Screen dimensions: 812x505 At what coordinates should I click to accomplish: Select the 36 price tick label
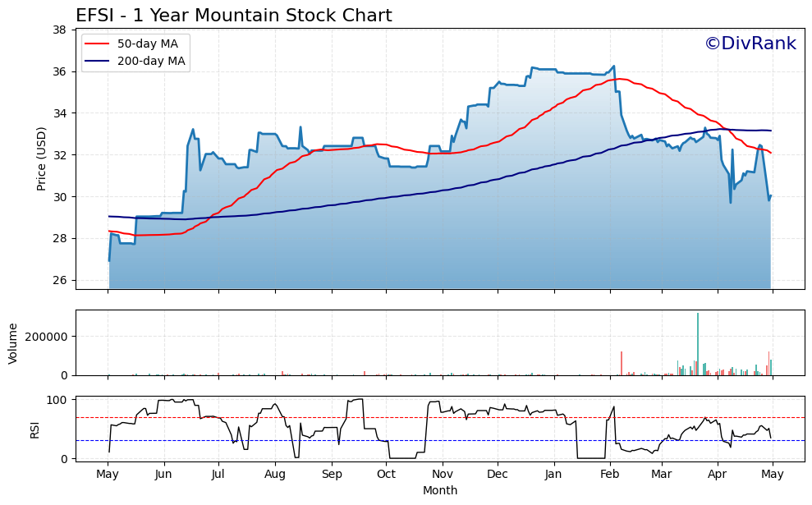point(60,71)
